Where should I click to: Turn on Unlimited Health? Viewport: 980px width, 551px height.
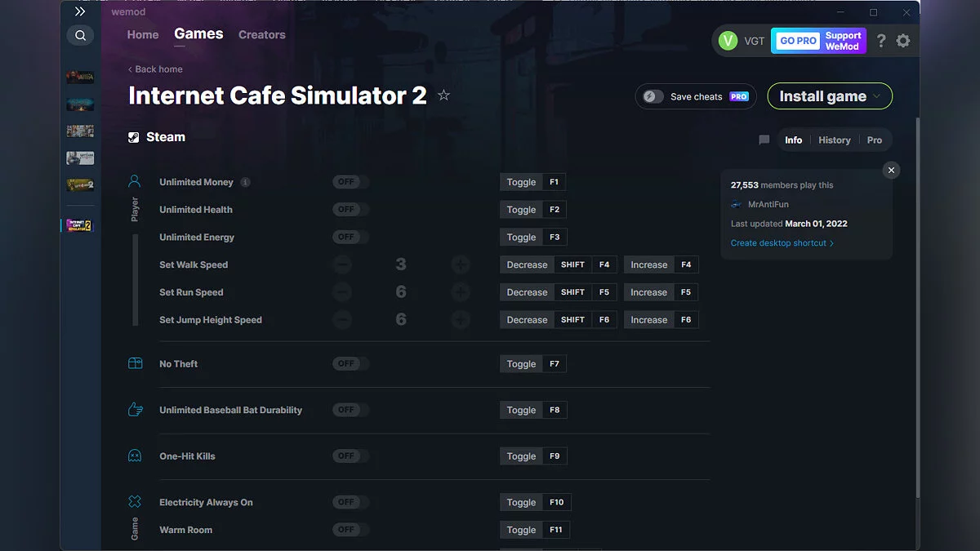(x=350, y=209)
